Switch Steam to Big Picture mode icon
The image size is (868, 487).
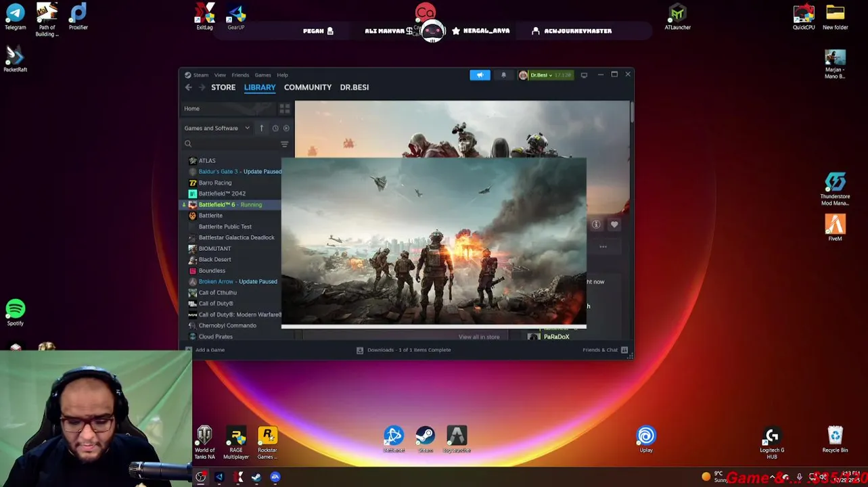(x=585, y=75)
